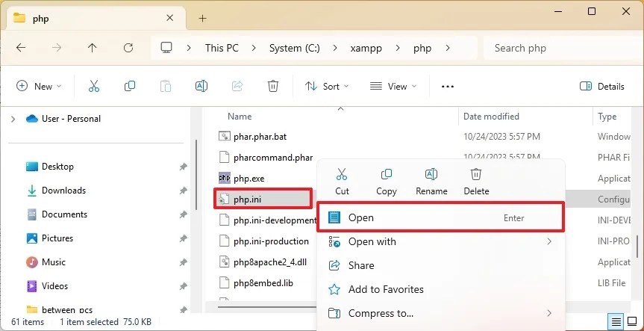644x331 pixels.
Task: Click the chevron after xampp in the path
Action: pos(398,48)
